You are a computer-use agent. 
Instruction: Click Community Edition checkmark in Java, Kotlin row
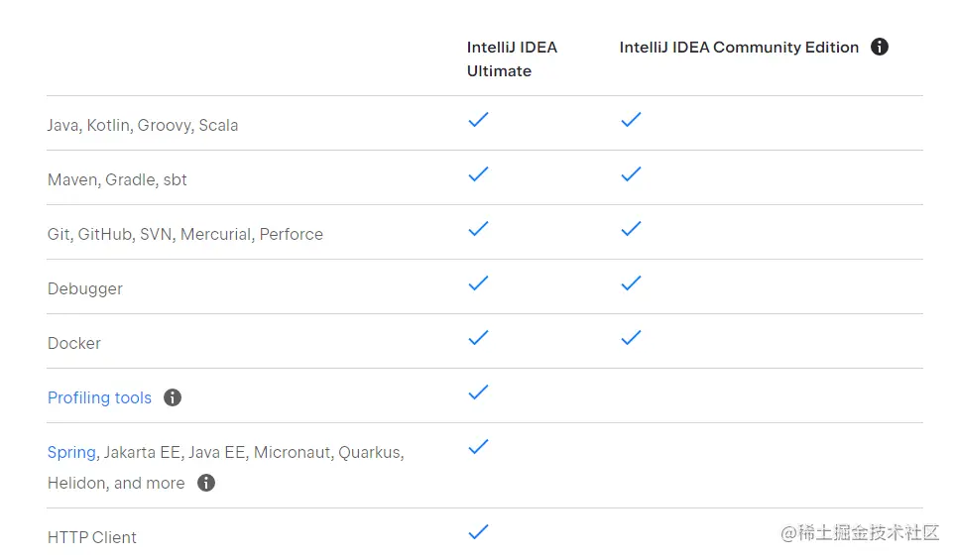click(x=631, y=120)
